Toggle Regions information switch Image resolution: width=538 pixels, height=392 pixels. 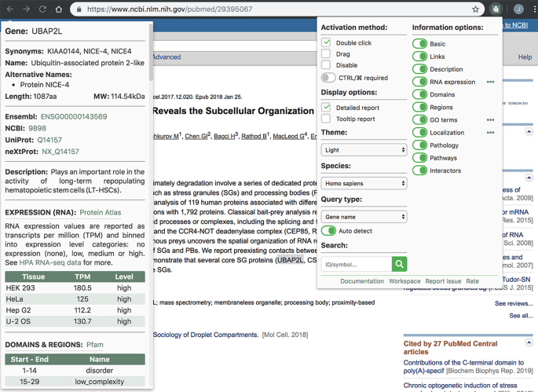[x=419, y=107]
